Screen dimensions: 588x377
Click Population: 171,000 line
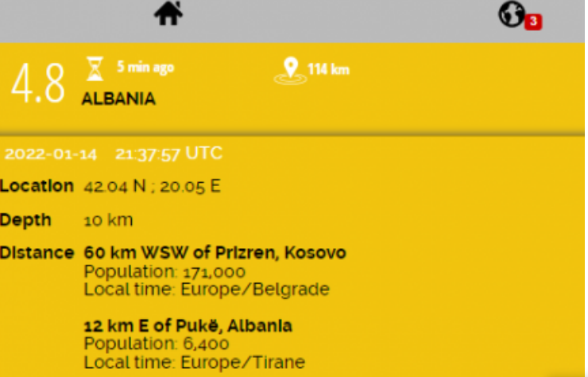(164, 271)
